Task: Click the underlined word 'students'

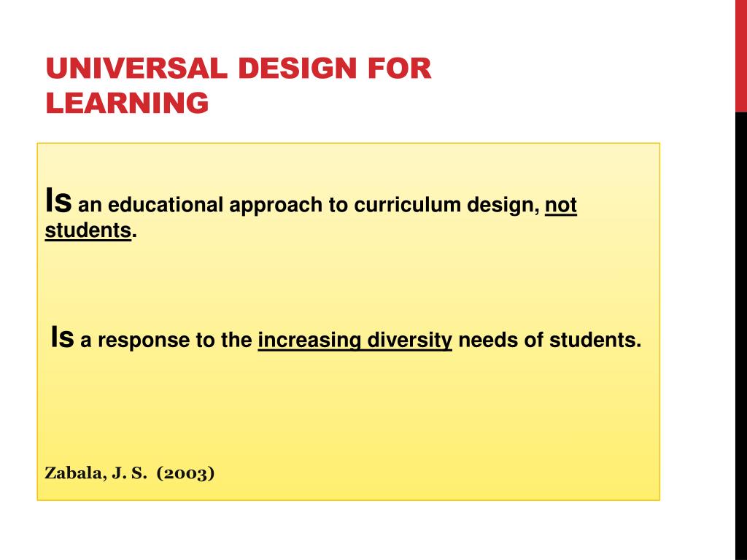Action: pos(88,230)
